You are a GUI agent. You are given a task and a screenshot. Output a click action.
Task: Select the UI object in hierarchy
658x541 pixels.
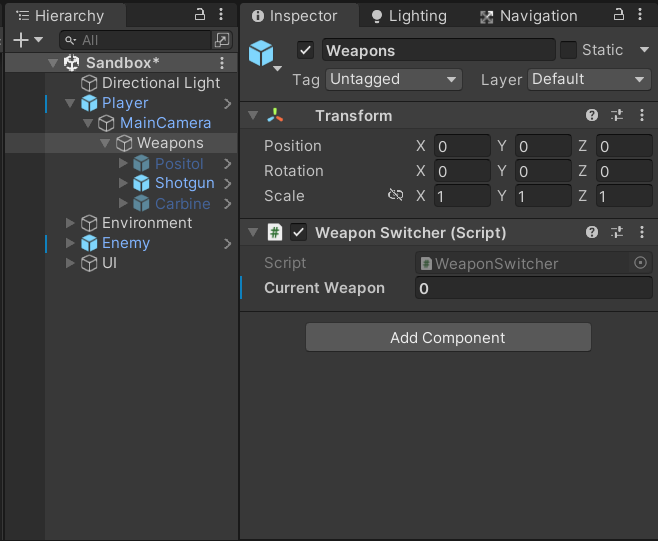tap(110, 263)
